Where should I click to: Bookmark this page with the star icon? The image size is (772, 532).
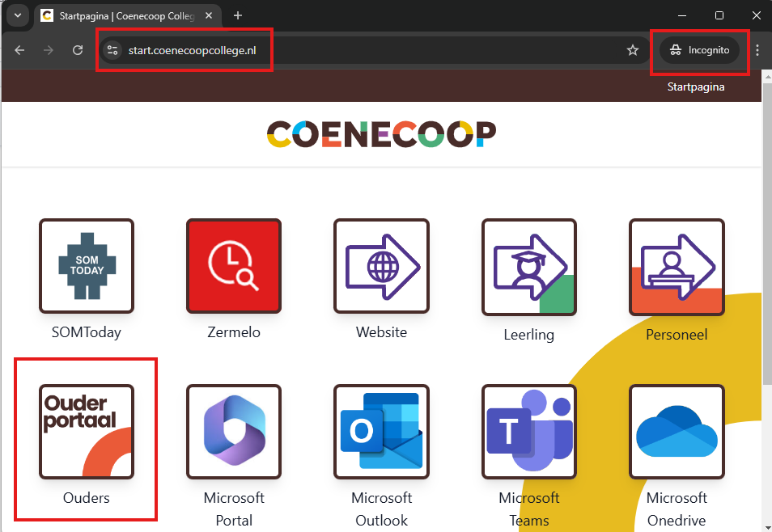(633, 50)
